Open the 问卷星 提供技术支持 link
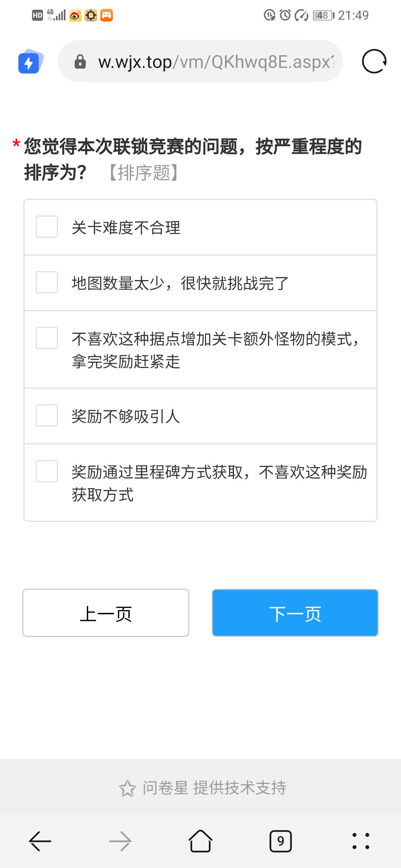 (x=214, y=788)
